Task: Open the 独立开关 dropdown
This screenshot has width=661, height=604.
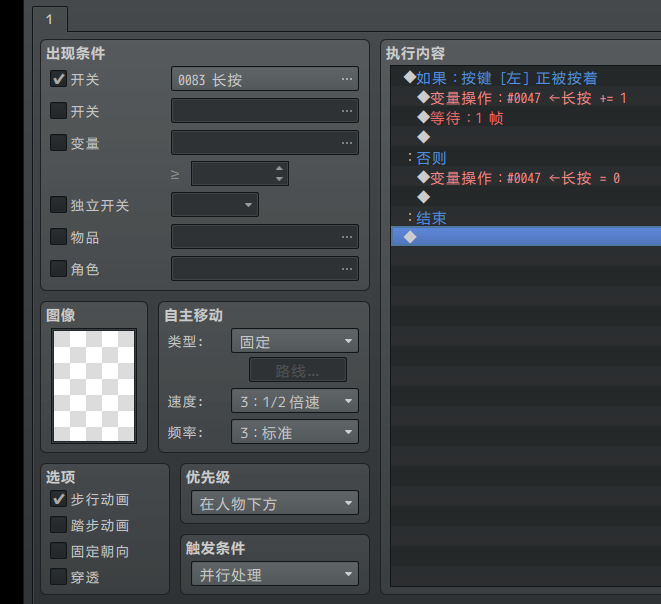Action: point(215,205)
